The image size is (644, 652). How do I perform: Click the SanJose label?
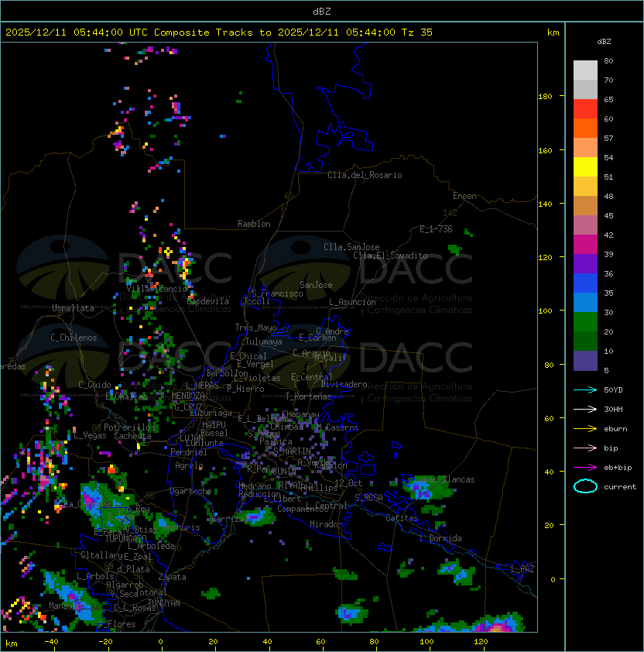pos(316,285)
